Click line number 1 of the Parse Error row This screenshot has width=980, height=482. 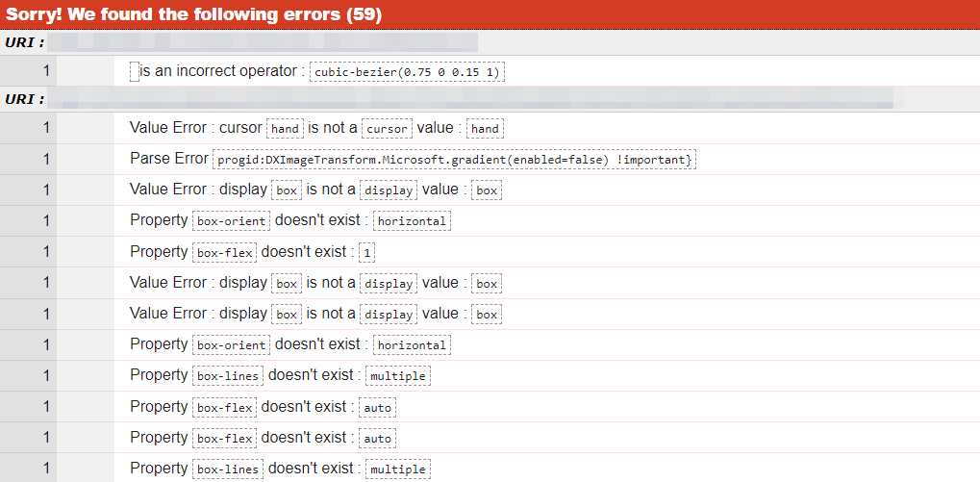pyautogui.click(x=46, y=160)
